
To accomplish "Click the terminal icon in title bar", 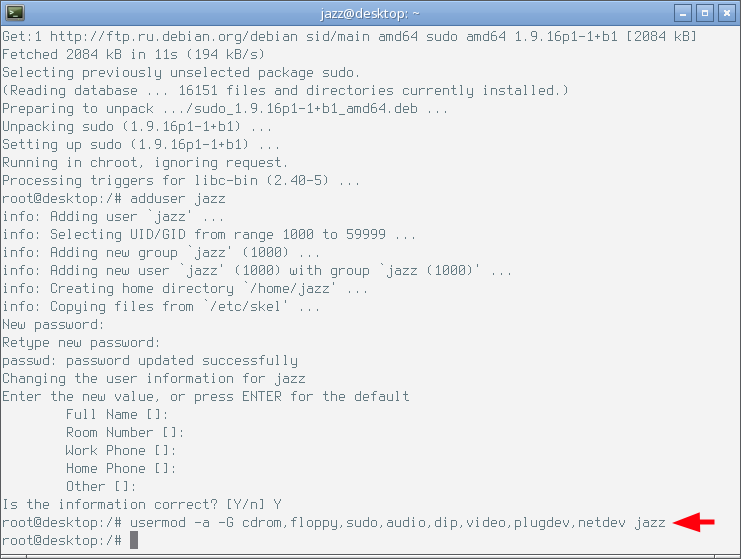I will (15, 13).
